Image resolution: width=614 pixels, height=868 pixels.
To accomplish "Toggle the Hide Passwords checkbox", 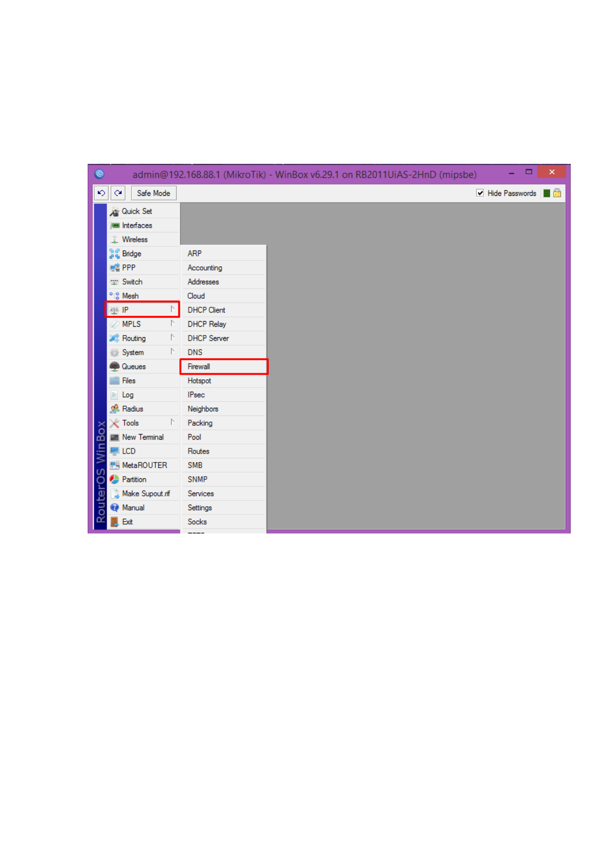I will (x=480, y=193).
